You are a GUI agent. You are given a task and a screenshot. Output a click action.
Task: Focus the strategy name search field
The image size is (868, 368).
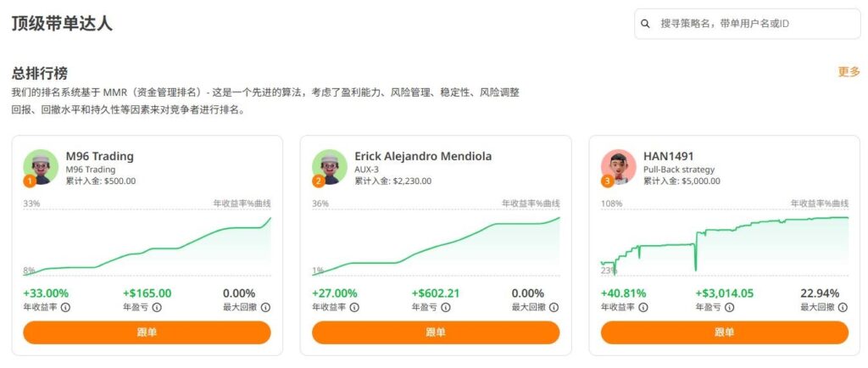[x=748, y=24]
